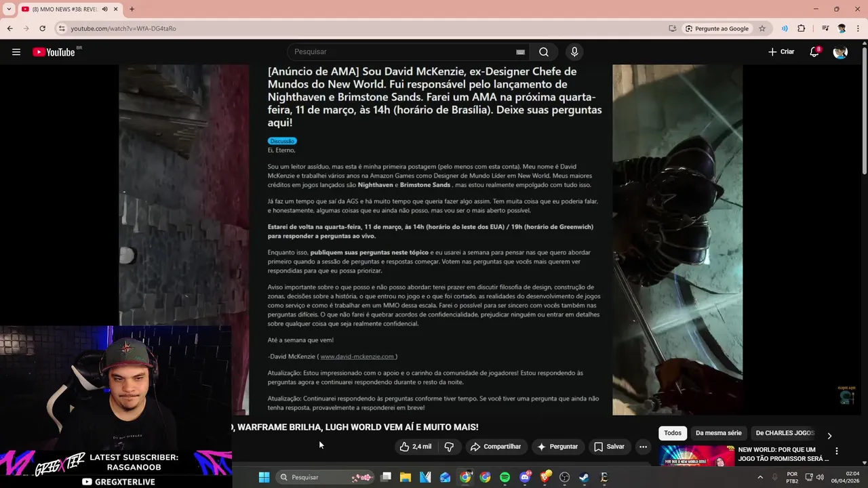
Task: Show more filter chips with right chevron
Action: (x=829, y=436)
